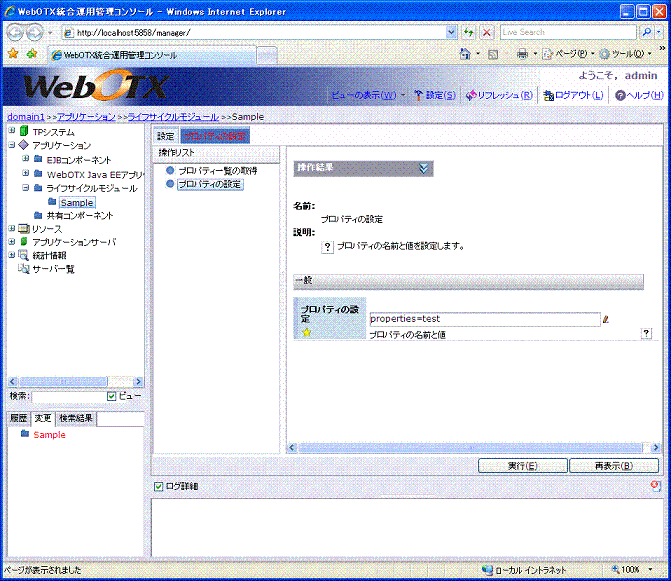This screenshot has width=671, height=581.
Task: Switch to the 検索結果 tab
Action: 76,418
